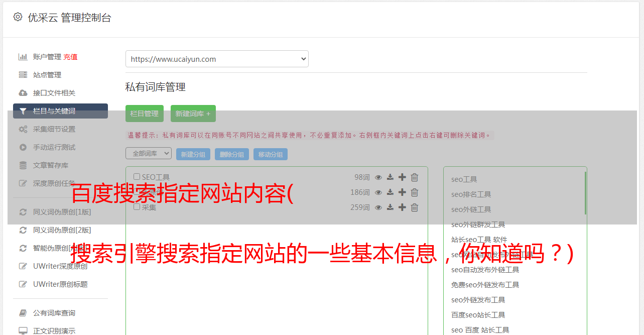The height and width of the screenshot is (335, 644).
Task: Select keyword seo工具 in the right list
Action: 464,179
